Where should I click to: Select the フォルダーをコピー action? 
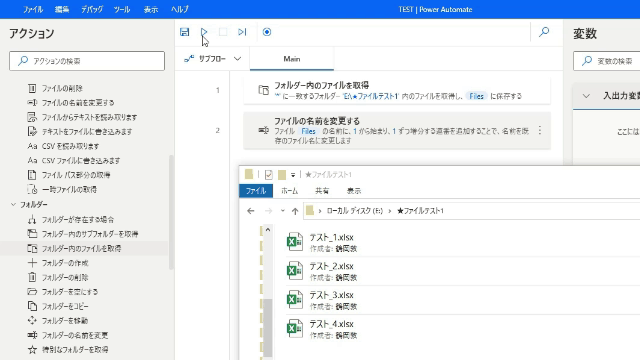pos(65,306)
